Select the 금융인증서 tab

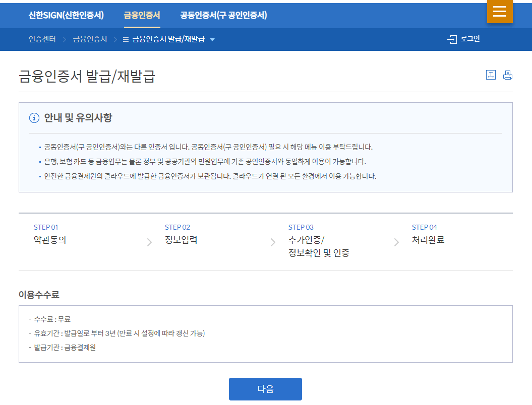pyautogui.click(x=142, y=16)
